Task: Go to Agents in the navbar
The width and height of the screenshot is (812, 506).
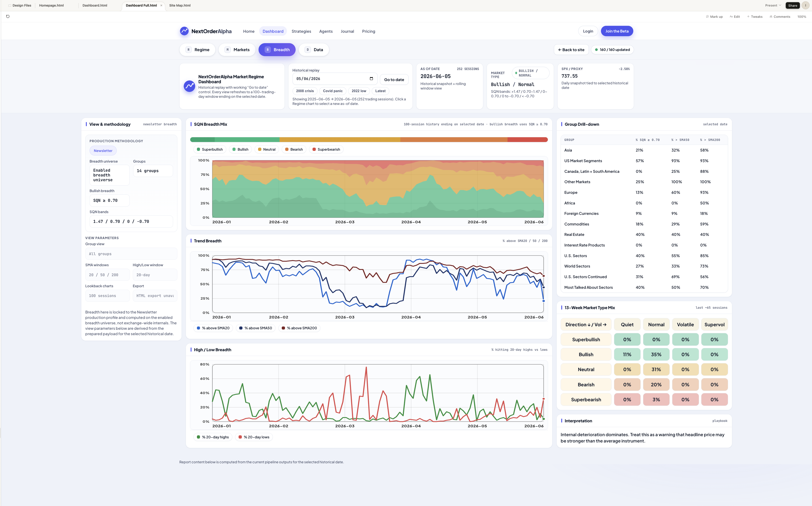Action: [x=326, y=31]
